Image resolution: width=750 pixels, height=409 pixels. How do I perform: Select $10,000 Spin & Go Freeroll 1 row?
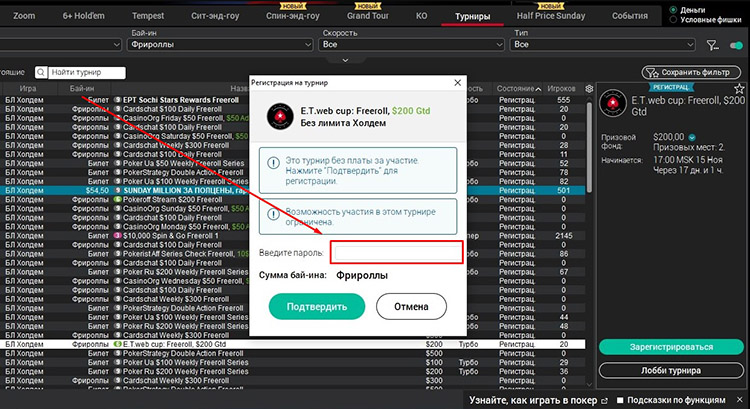[x=292, y=236]
